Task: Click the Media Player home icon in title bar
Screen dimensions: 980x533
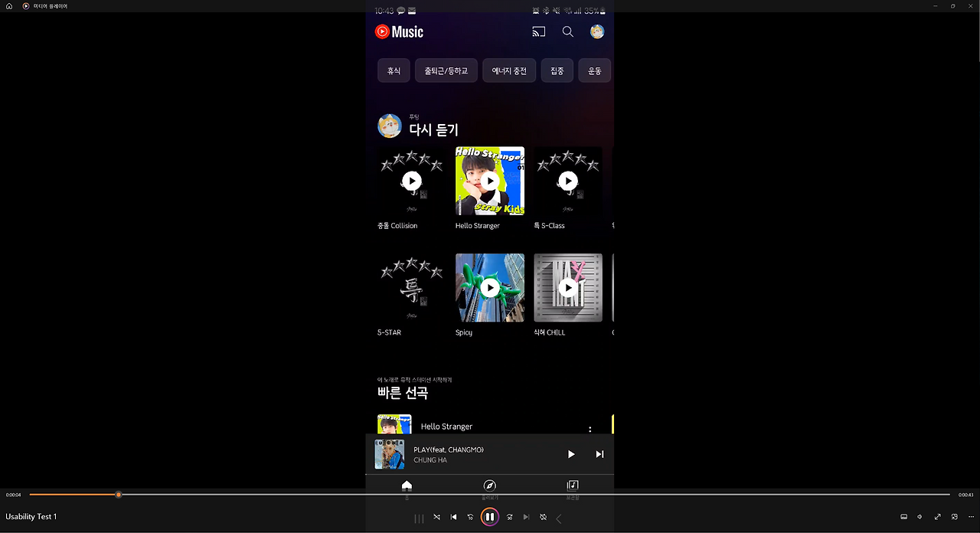Action: (x=9, y=6)
